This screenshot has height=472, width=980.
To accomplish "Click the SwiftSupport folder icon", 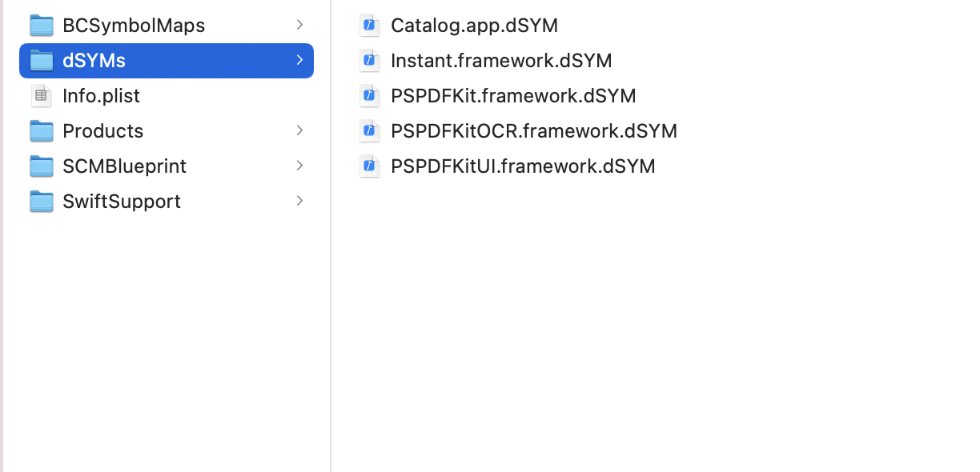I will click(41, 201).
